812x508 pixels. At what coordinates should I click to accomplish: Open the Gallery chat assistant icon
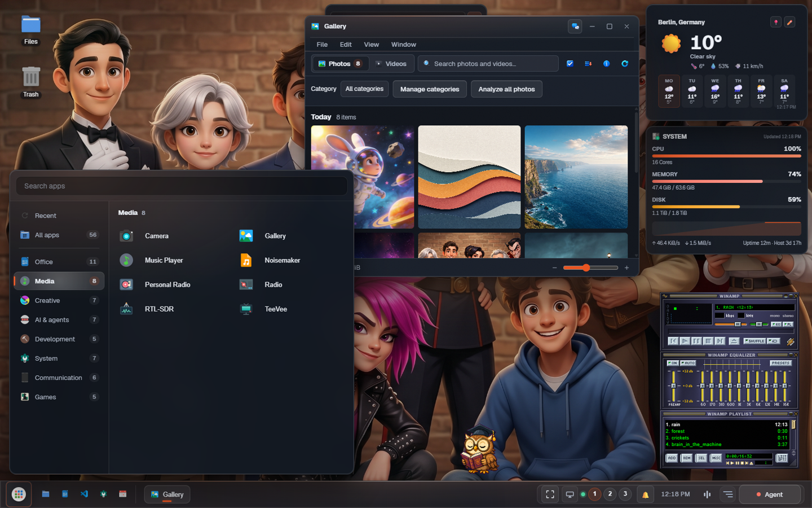coord(575,27)
